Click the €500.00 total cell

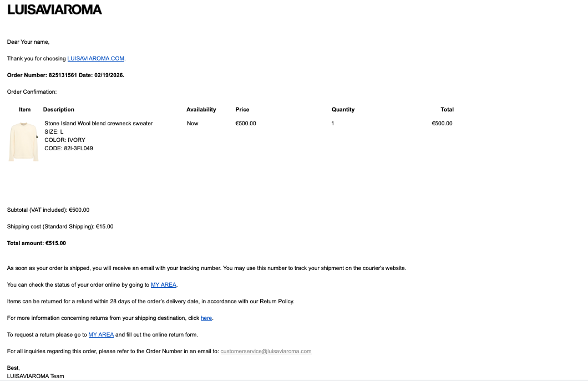coord(442,123)
